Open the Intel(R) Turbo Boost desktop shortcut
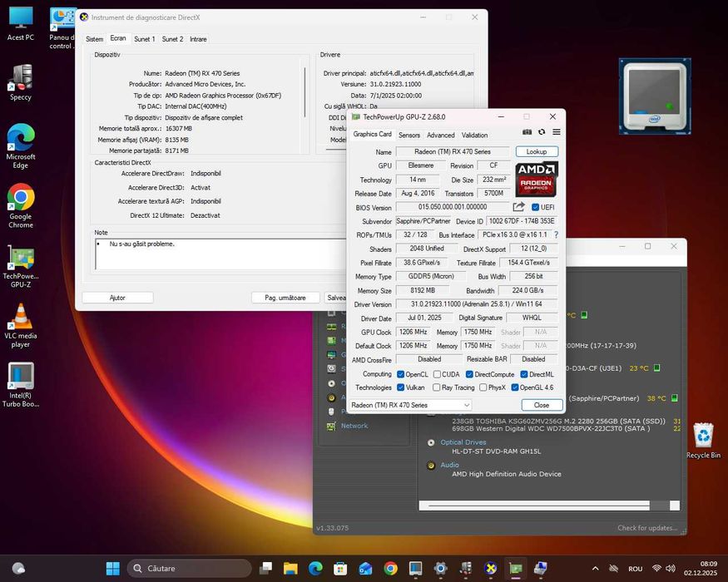Viewport: 728px width, 582px height. coord(21,385)
